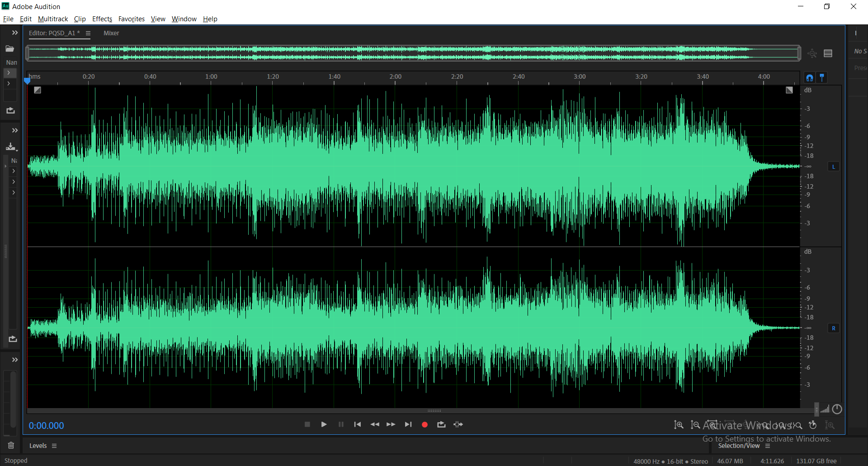The width and height of the screenshot is (868, 466).
Task: Toggle the Right channel R button
Action: [x=834, y=328]
